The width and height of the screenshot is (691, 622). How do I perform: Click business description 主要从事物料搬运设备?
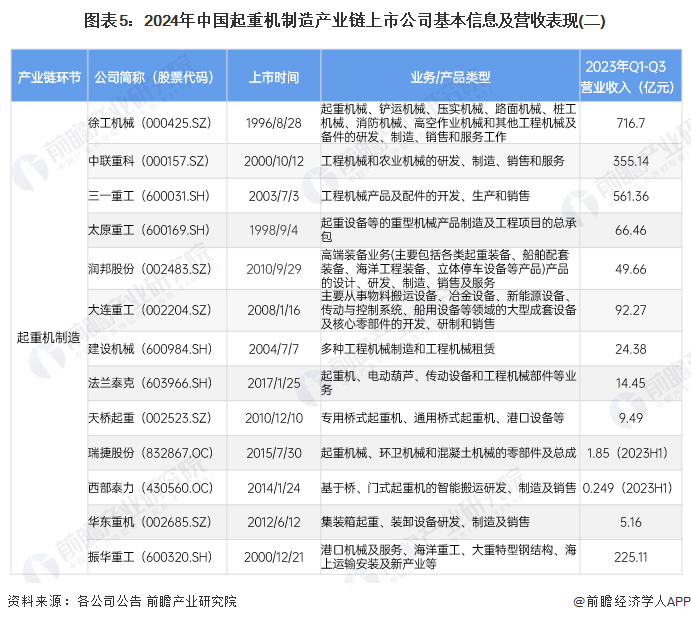point(449,310)
